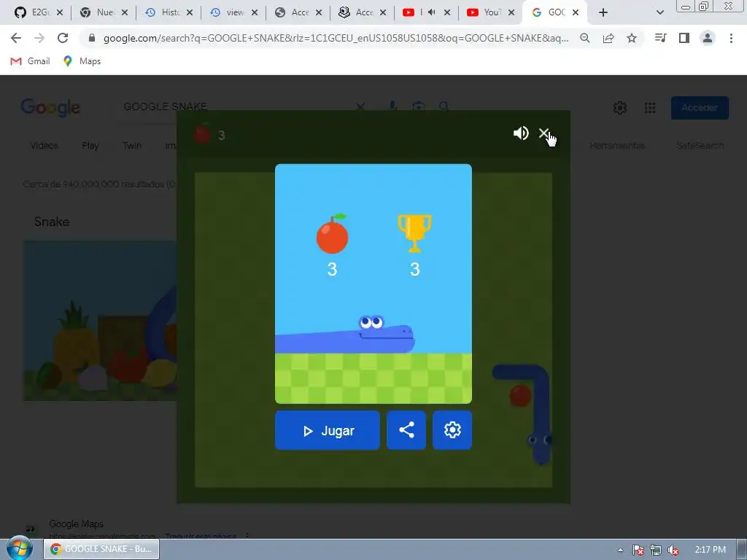Image resolution: width=747 pixels, height=560 pixels.
Task: Open share options in the Snake game
Action: 406,430
